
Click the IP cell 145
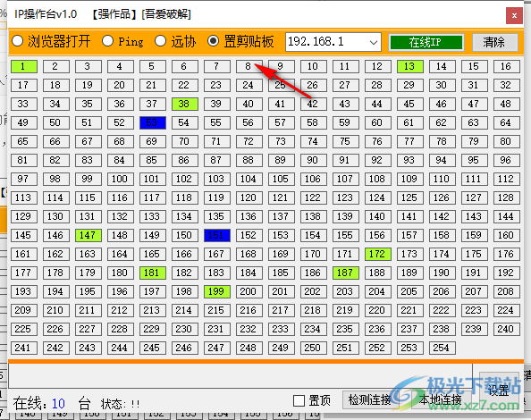(24, 235)
